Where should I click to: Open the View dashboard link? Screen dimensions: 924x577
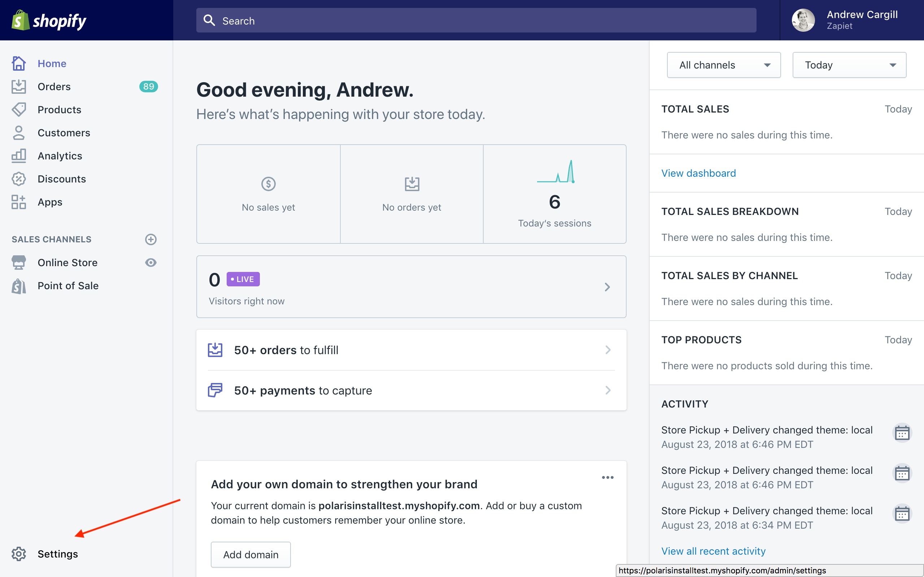point(698,173)
